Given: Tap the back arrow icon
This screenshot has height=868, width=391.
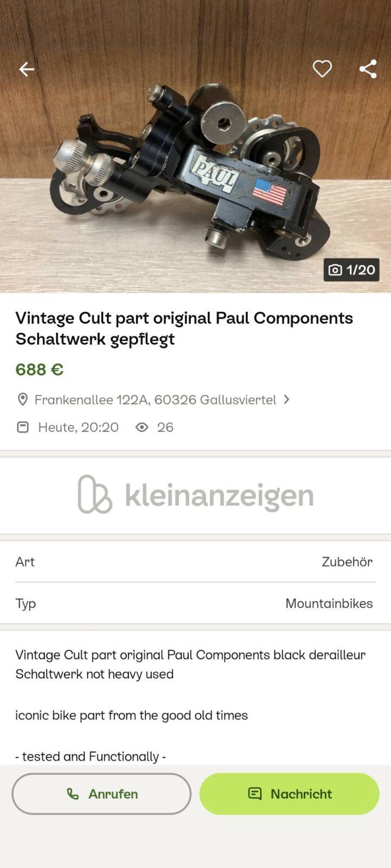Looking at the screenshot, I should (x=27, y=69).
